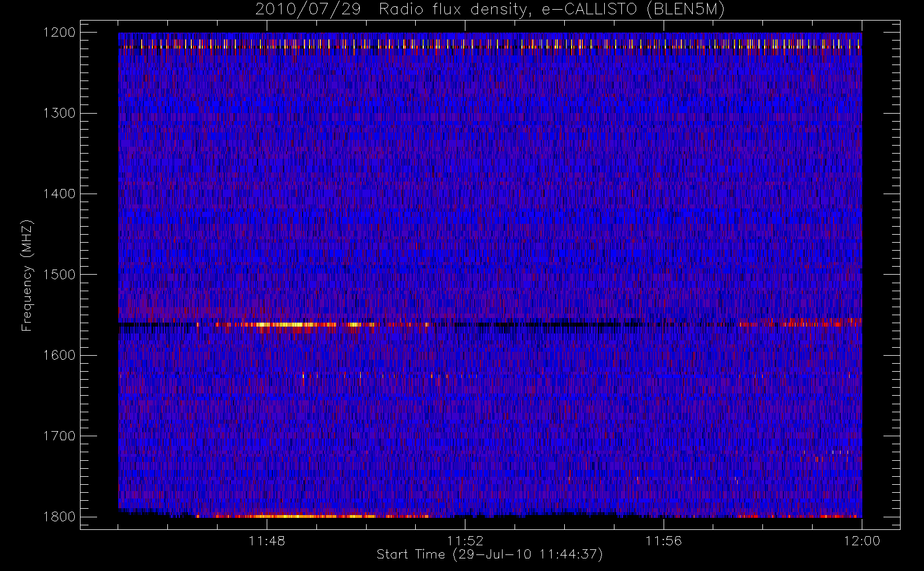Click the 11:52 time tick label

coord(465,541)
